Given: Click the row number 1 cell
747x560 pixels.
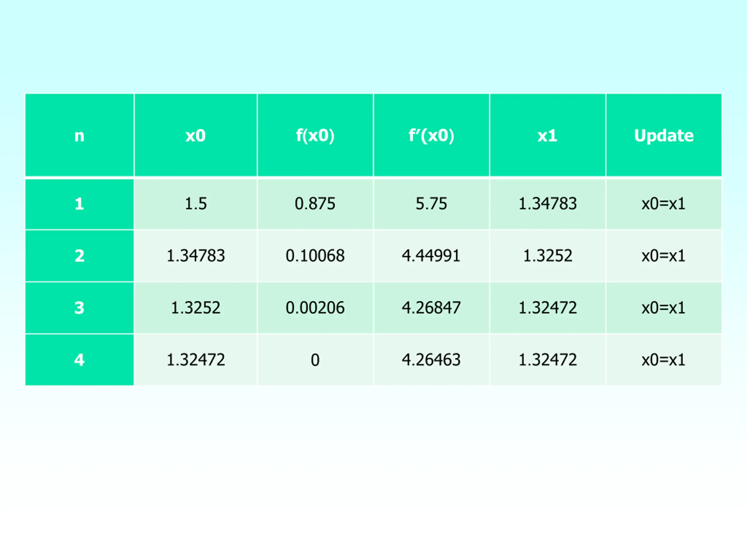Looking at the screenshot, I should coord(79,204).
